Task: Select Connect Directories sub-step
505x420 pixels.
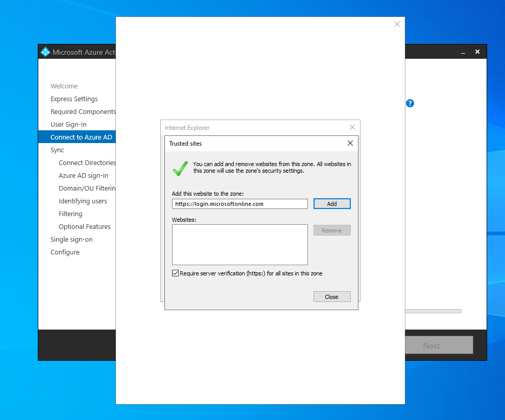Action: click(x=87, y=163)
